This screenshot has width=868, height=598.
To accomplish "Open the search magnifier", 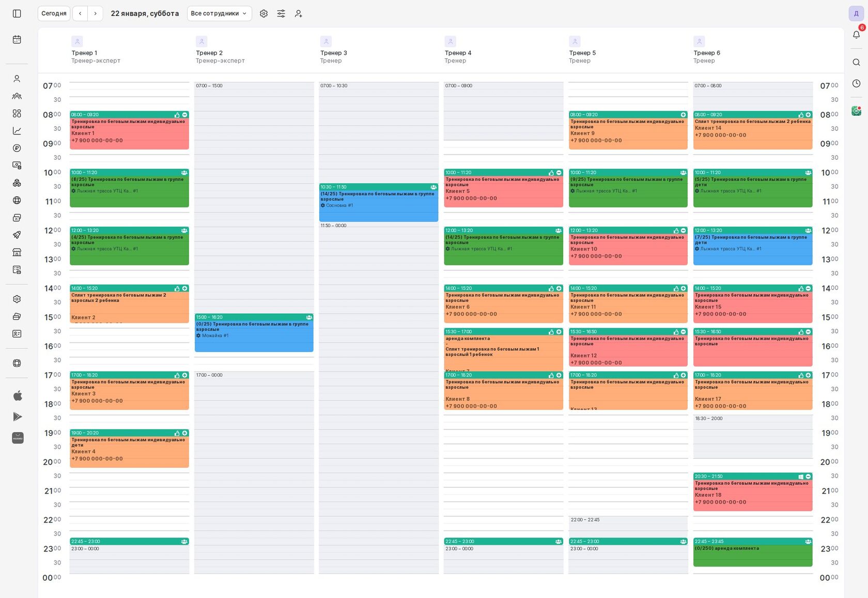I will (x=857, y=63).
